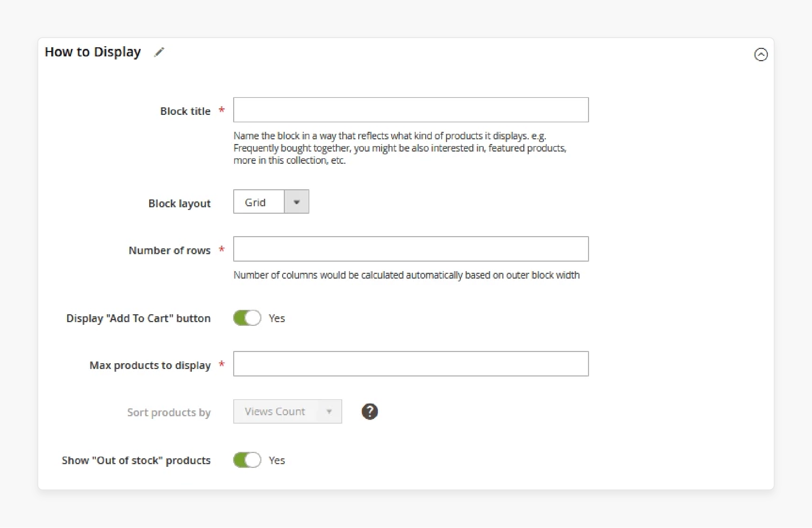Click the Sort products by label

point(169,412)
